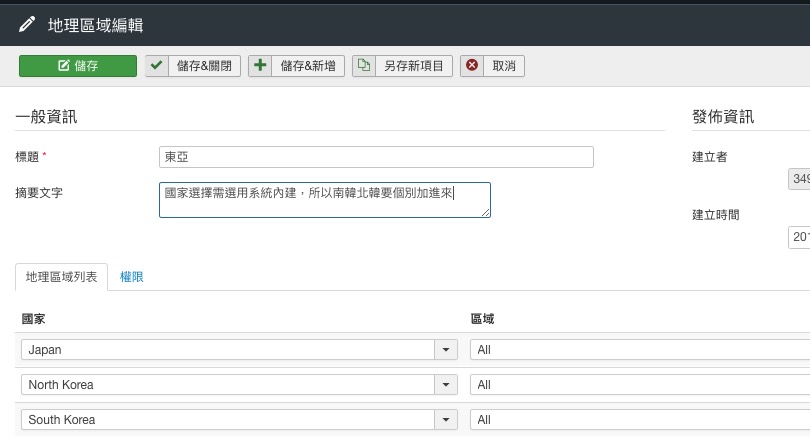Image resolution: width=810 pixels, height=440 pixels.
Task: Click the title field containing 東亞
Action: click(376, 157)
